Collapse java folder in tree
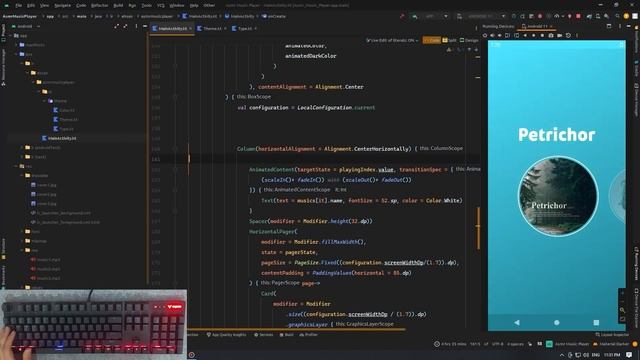The height and width of the screenshot is (360, 640). [x=16, y=54]
